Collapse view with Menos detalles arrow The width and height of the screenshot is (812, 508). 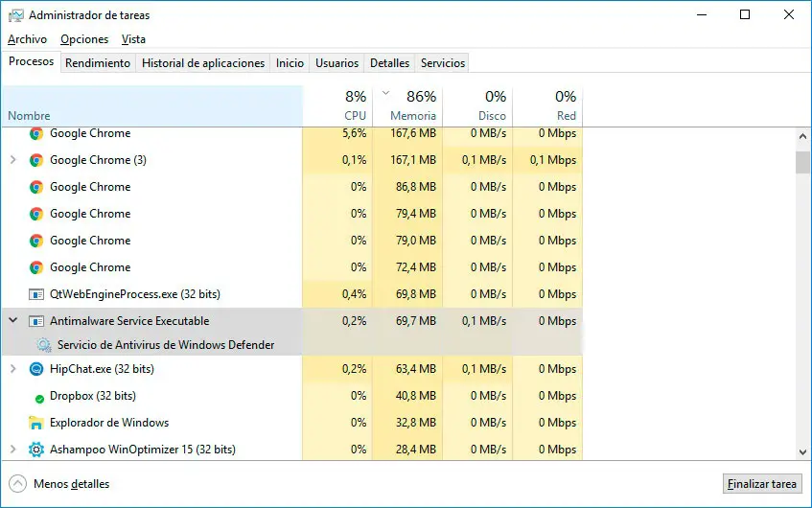coord(17,484)
